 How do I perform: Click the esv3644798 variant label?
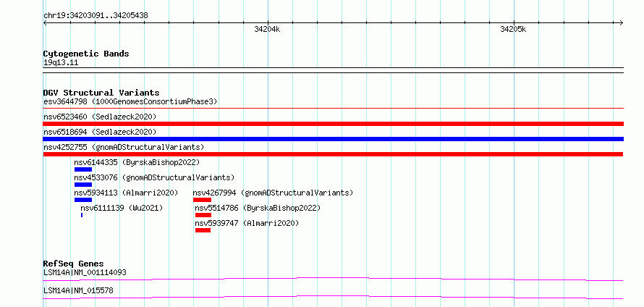(130, 101)
